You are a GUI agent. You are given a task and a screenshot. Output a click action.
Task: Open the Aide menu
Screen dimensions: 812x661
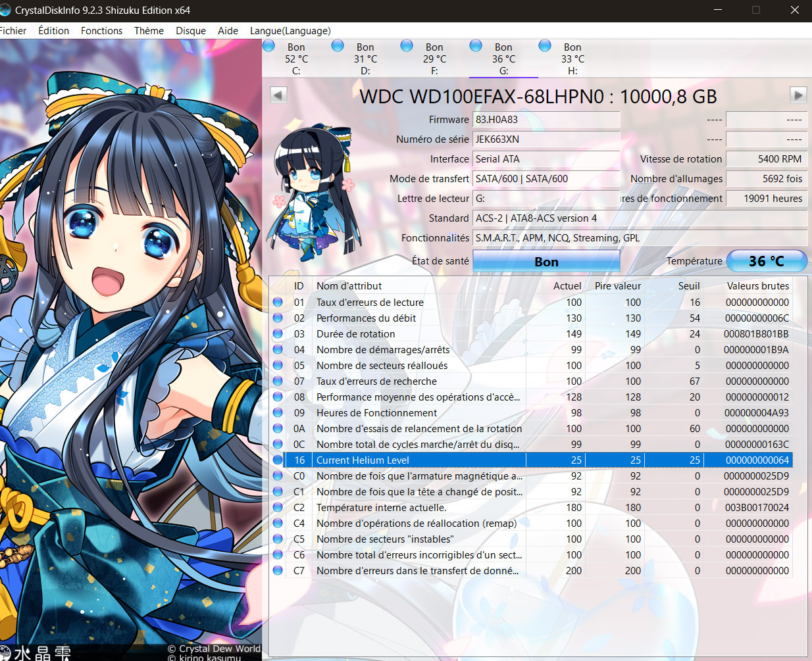[x=228, y=31]
